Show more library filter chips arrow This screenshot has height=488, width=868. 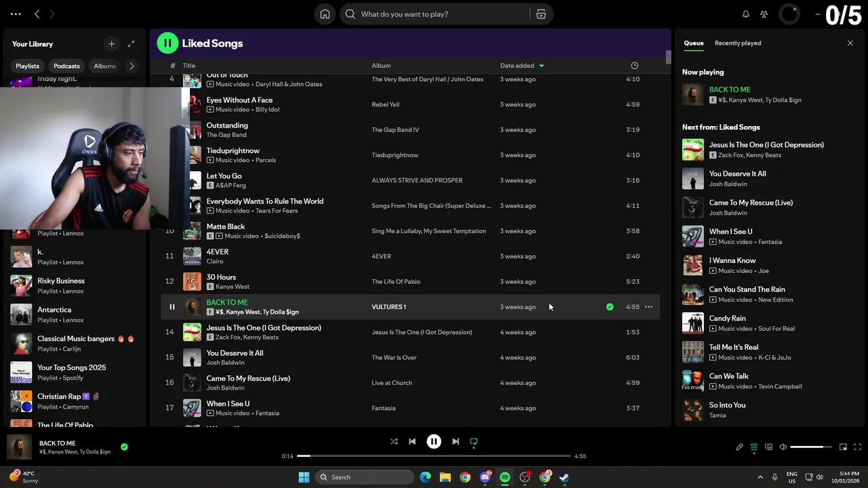(x=132, y=66)
